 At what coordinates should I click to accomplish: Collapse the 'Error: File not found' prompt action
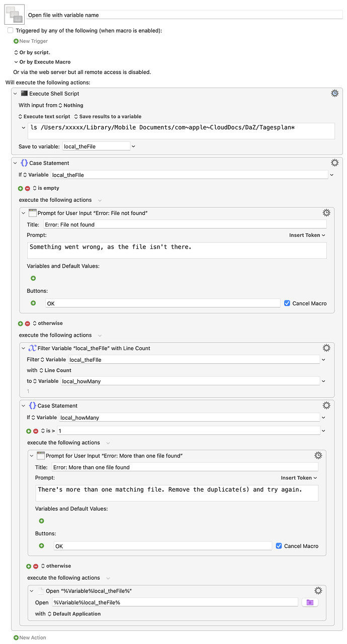23,213
